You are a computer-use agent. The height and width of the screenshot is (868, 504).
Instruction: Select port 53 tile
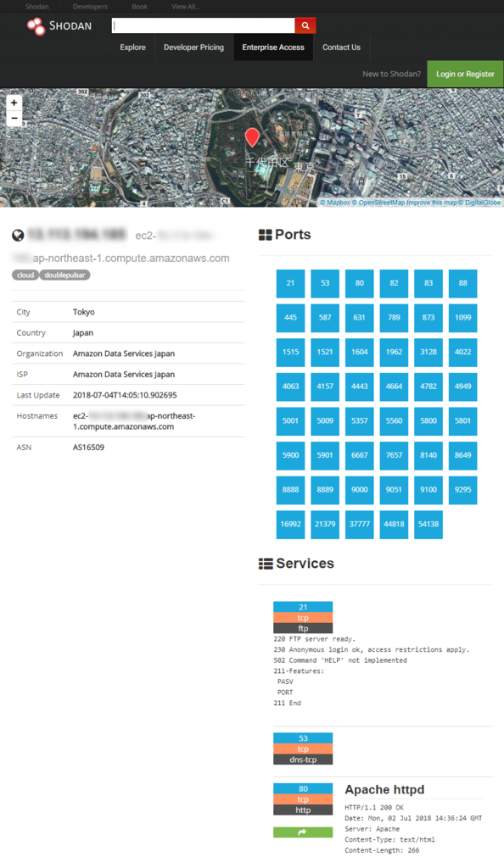[x=325, y=283]
